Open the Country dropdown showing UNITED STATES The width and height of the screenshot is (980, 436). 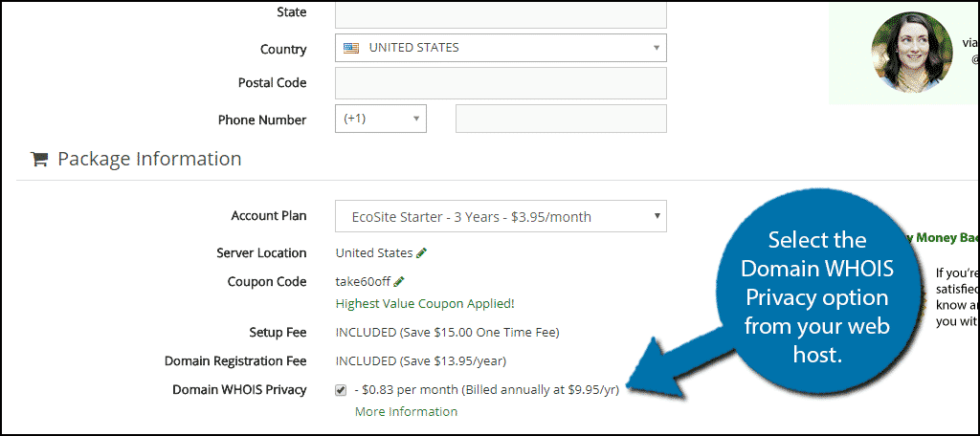point(501,48)
